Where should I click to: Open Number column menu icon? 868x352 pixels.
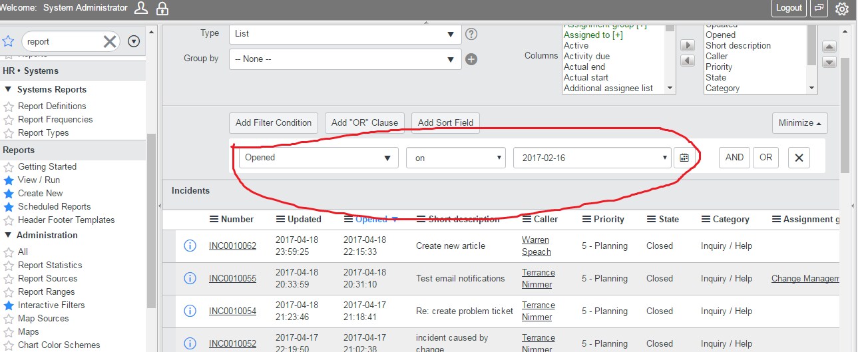coord(214,220)
